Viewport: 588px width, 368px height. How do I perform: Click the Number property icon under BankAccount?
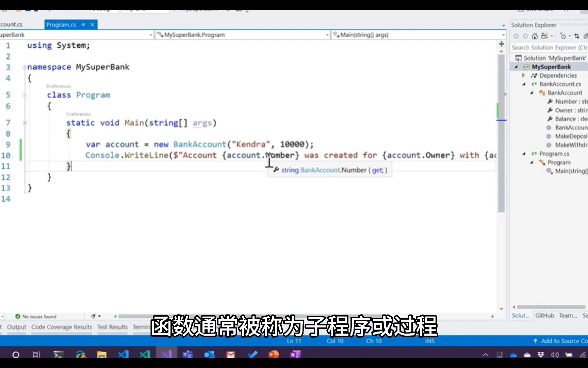click(551, 101)
